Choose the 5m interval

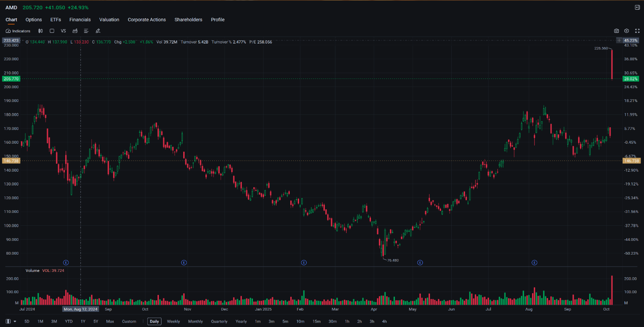click(x=286, y=321)
